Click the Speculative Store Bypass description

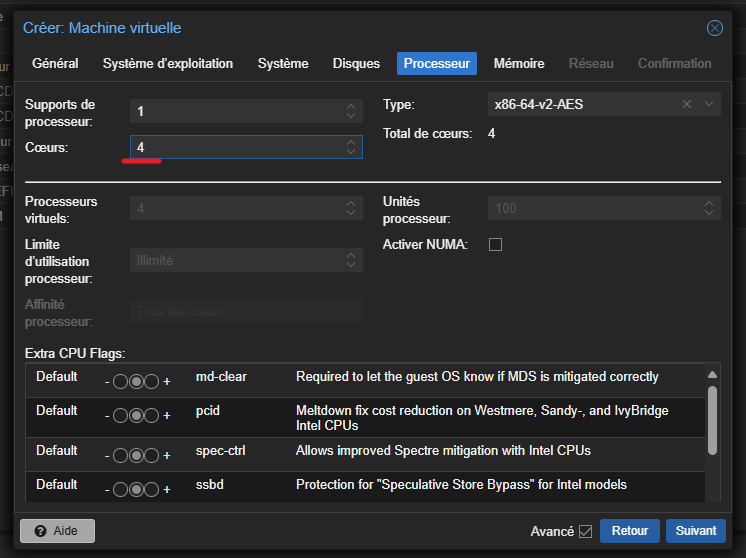click(461, 485)
